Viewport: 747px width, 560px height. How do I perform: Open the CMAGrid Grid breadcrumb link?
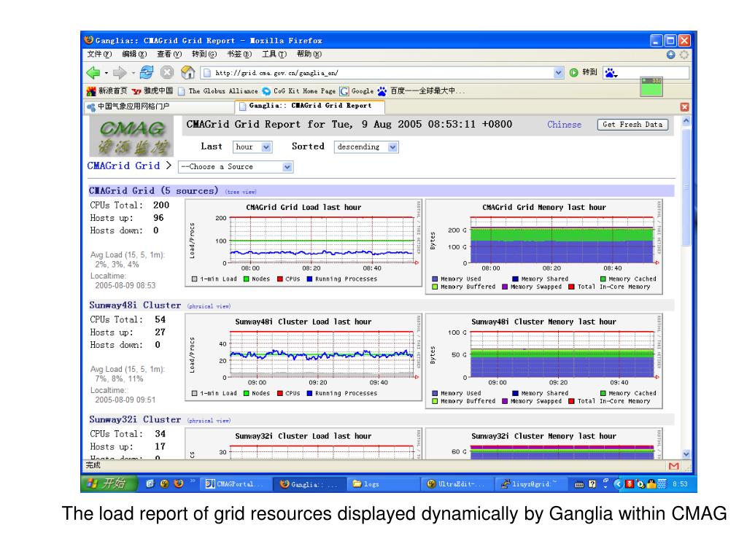coord(123,166)
